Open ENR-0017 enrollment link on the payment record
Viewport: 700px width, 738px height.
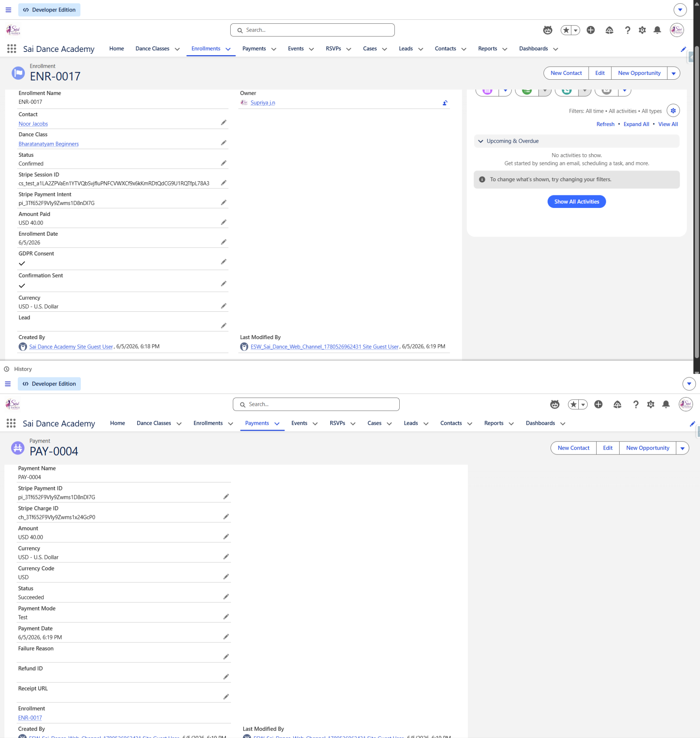point(30,718)
